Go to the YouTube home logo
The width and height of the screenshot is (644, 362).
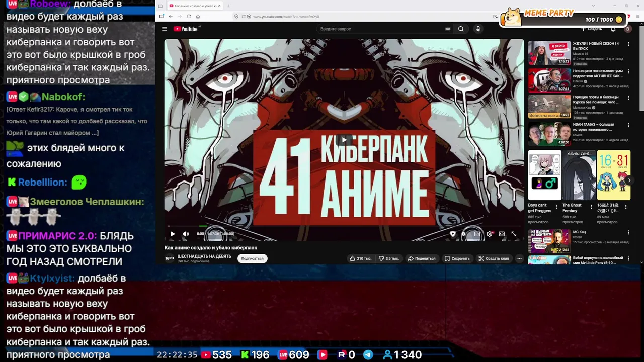coord(186,29)
